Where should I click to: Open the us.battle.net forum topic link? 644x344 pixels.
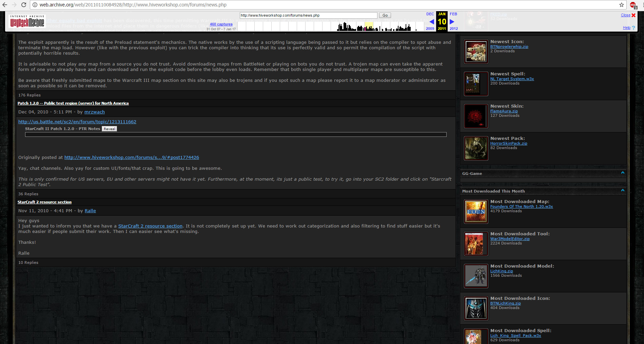pos(77,122)
